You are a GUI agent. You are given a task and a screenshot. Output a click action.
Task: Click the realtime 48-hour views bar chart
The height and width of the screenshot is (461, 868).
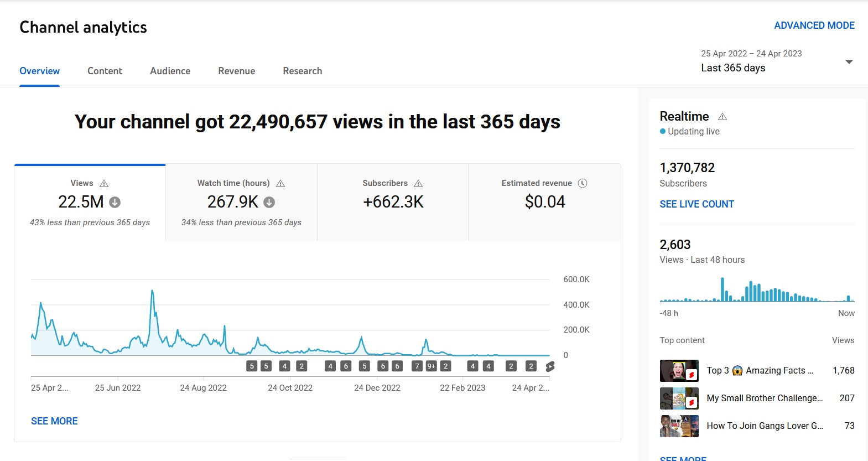[x=757, y=289]
